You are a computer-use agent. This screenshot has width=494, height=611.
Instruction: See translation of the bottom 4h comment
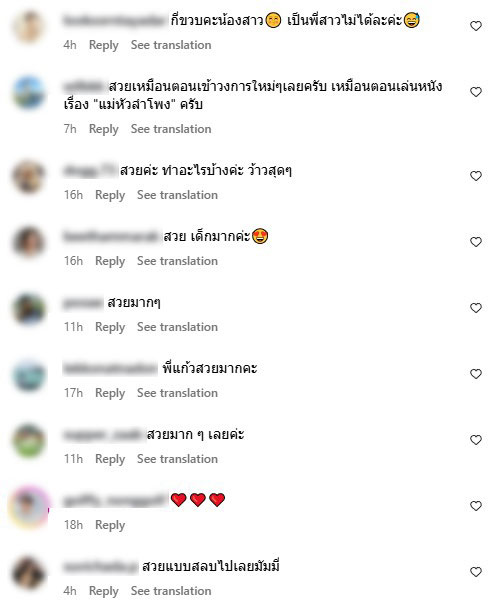(x=171, y=591)
